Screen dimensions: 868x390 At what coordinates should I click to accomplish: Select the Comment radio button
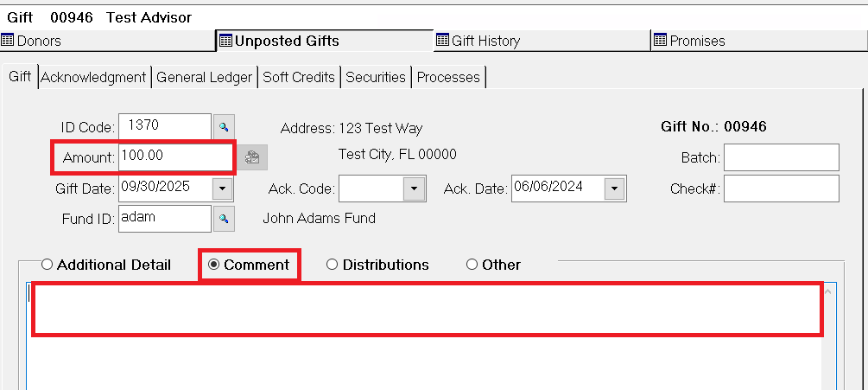click(213, 265)
